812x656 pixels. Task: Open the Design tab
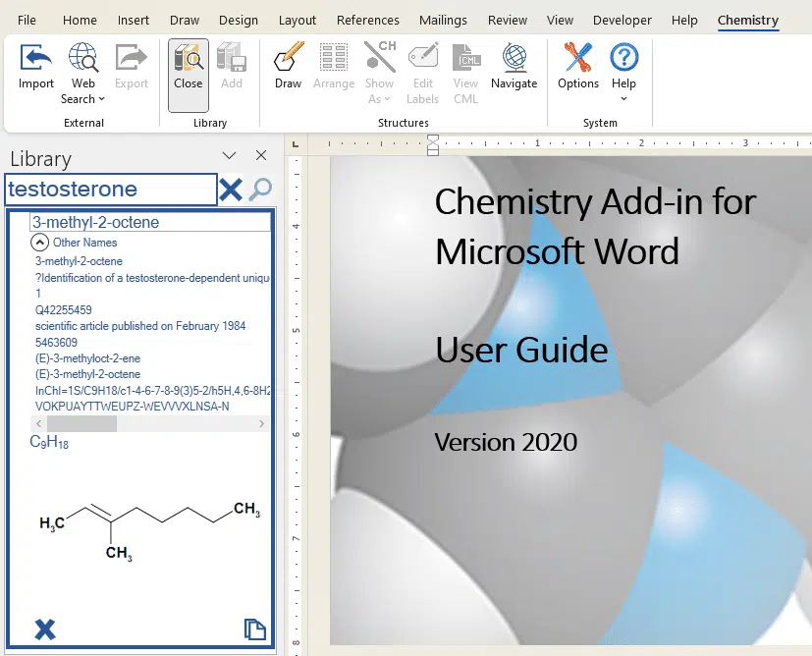point(239,21)
